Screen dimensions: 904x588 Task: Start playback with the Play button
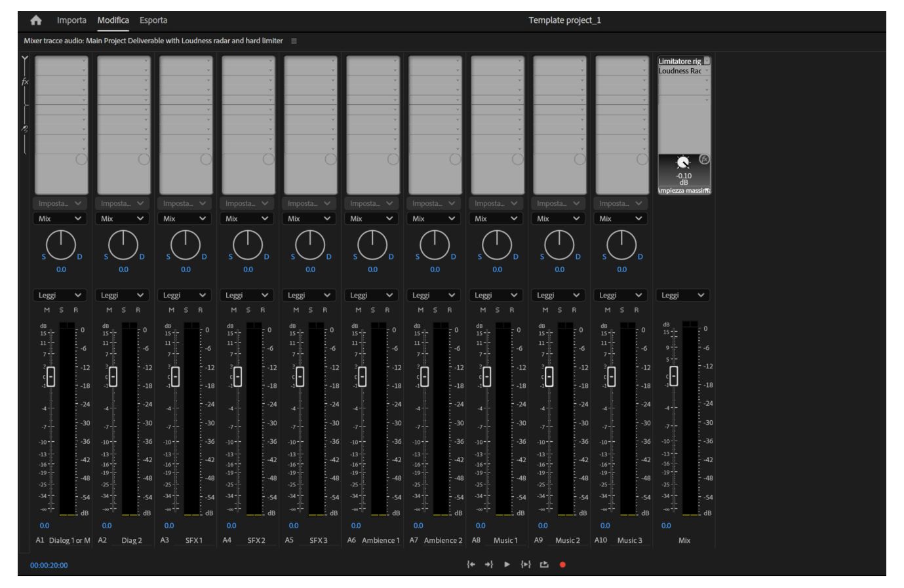(x=507, y=564)
